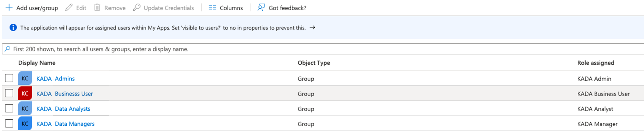The width and height of the screenshot is (644, 134).
Task: Open the KADA Admins group link
Action: click(x=56, y=79)
